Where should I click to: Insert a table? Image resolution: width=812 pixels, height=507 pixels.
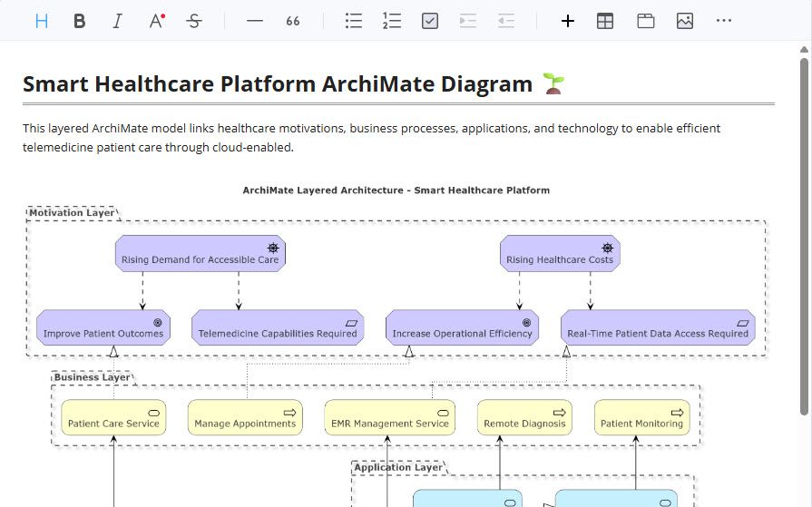(x=605, y=21)
